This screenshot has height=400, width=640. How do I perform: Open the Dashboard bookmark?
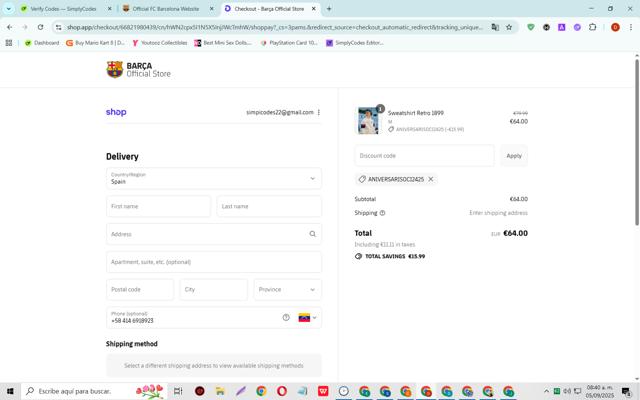click(42, 43)
